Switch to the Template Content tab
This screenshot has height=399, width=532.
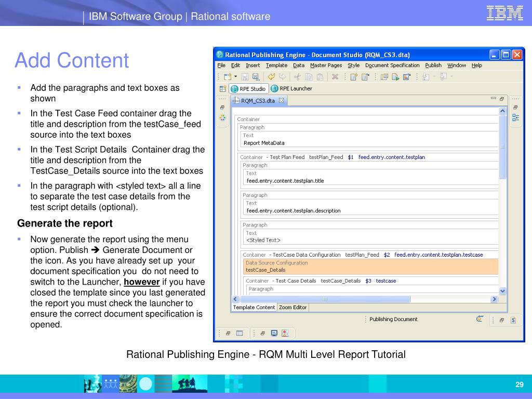pos(254,307)
